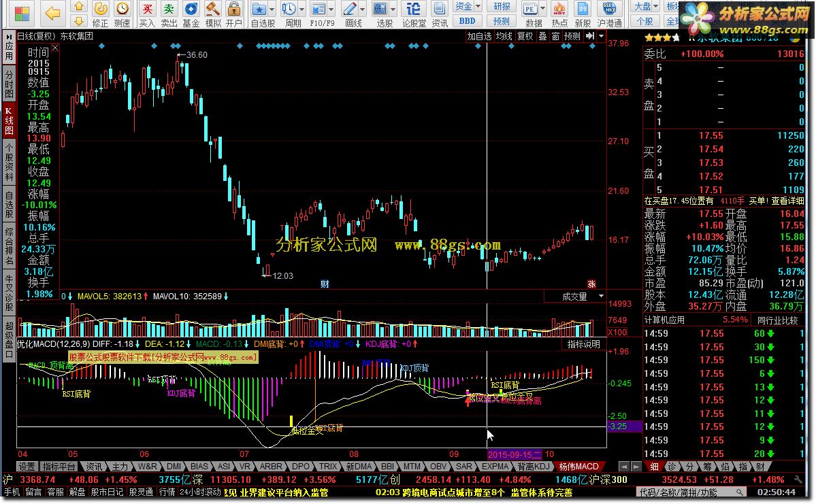Click the BBD button

(468, 21)
